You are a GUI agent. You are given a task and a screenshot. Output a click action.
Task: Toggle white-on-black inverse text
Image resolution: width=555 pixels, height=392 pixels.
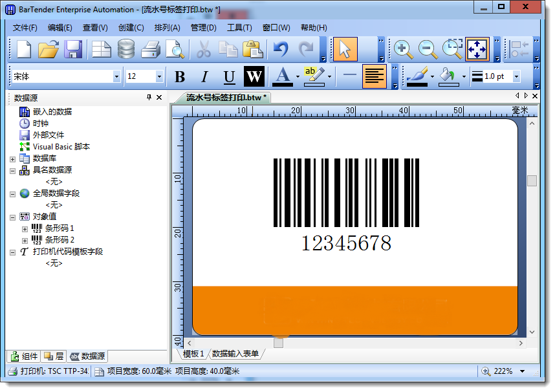coord(254,76)
